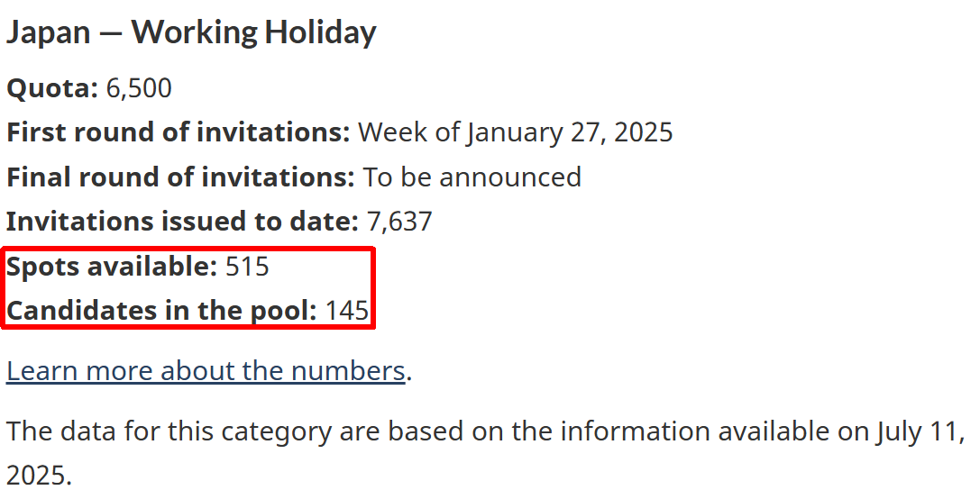Select the 145 candidates number
The height and width of the screenshot is (499, 980).
[x=347, y=311]
